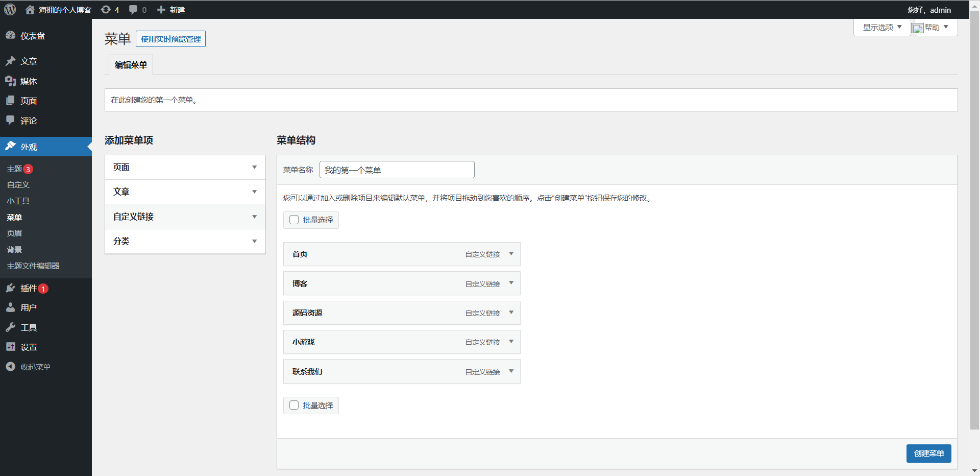Select the 编辑菜单 tab

(x=131, y=65)
